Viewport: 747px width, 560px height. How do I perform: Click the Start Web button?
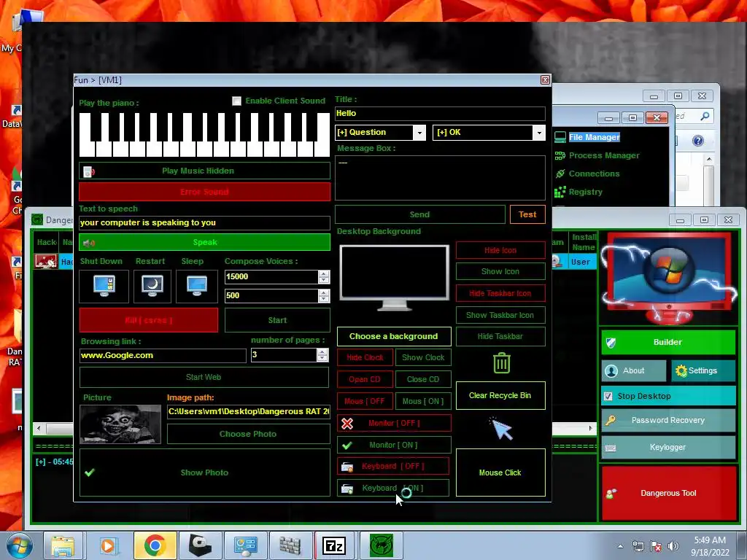tap(204, 377)
